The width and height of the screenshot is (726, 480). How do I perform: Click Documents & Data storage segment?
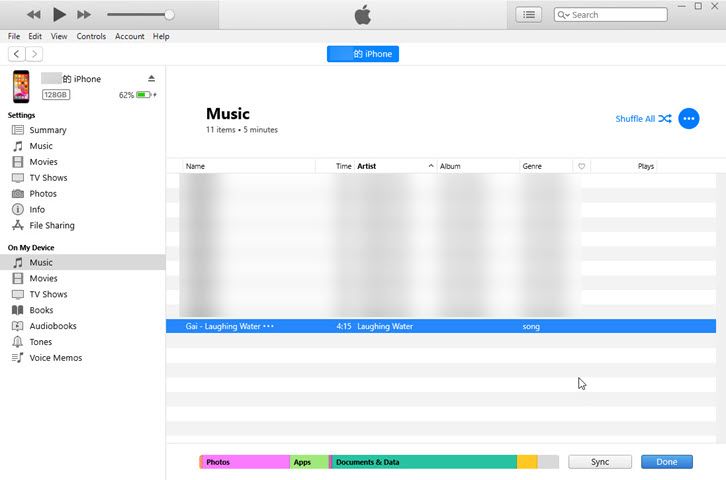coord(425,462)
